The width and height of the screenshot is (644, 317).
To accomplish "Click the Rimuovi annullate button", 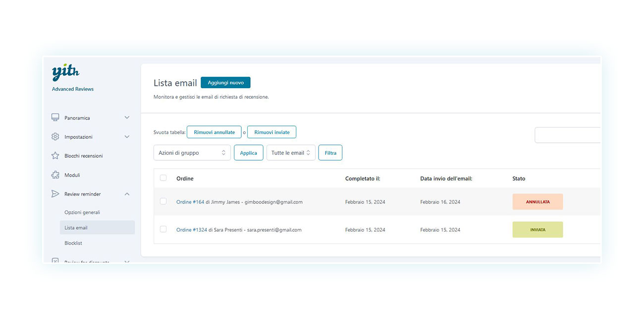I will tap(214, 132).
